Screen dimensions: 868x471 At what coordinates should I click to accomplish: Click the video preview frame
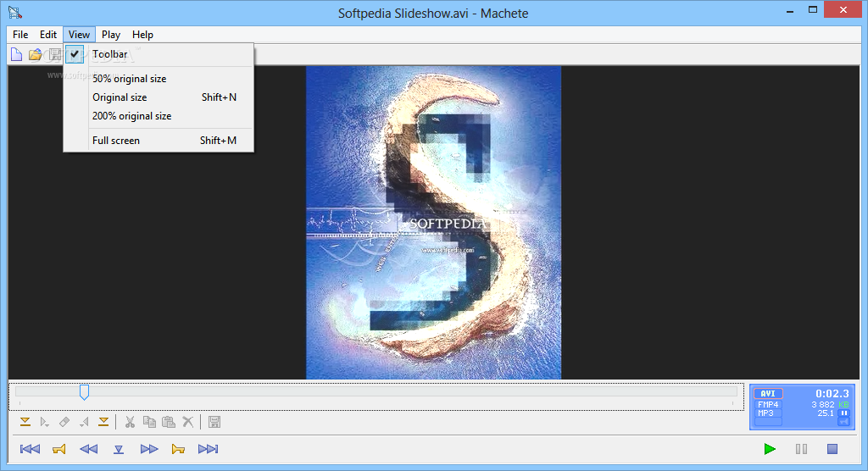point(433,223)
